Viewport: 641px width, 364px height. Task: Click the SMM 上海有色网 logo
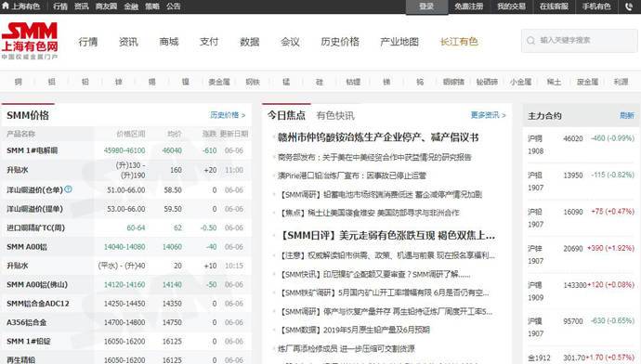(x=30, y=41)
